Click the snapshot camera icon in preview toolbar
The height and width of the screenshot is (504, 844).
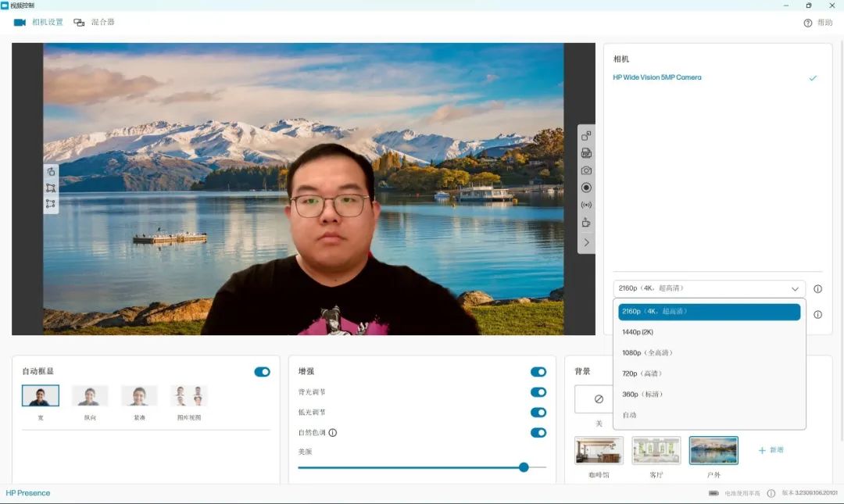pyautogui.click(x=586, y=170)
